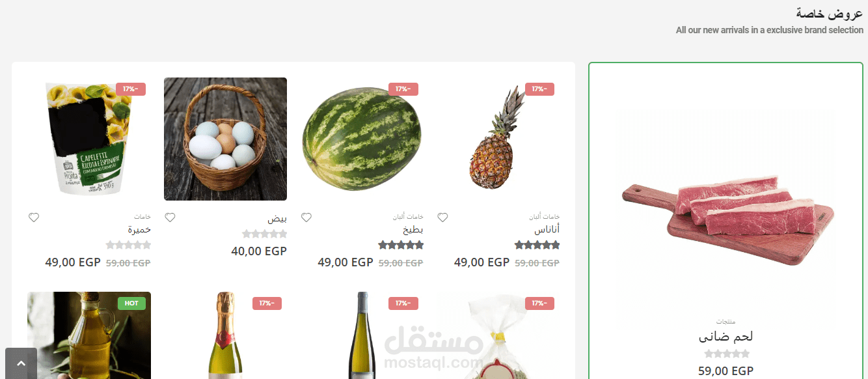868x379 pixels.
Task: Open the لحم ضانى product title link
Action: [726, 337]
